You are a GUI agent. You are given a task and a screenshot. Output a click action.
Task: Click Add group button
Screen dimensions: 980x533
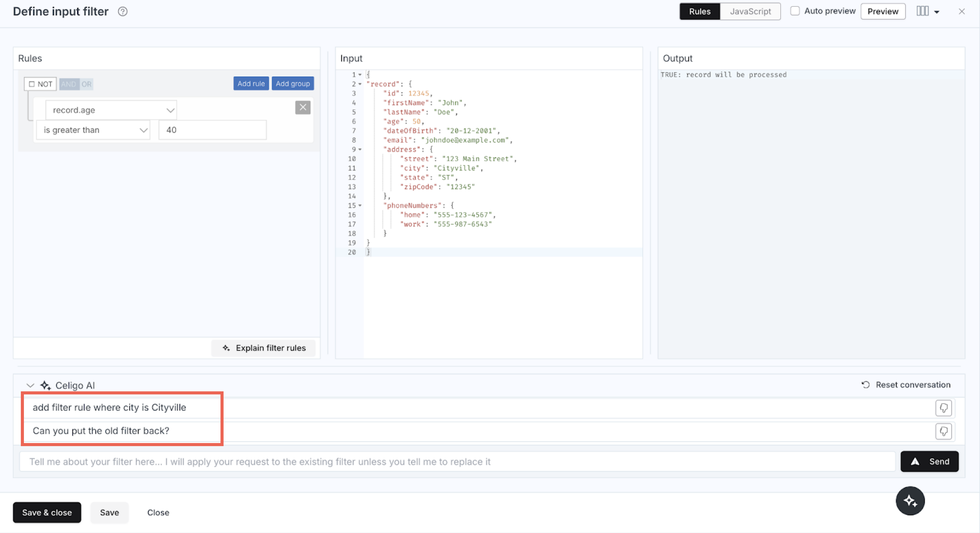[x=292, y=84]
